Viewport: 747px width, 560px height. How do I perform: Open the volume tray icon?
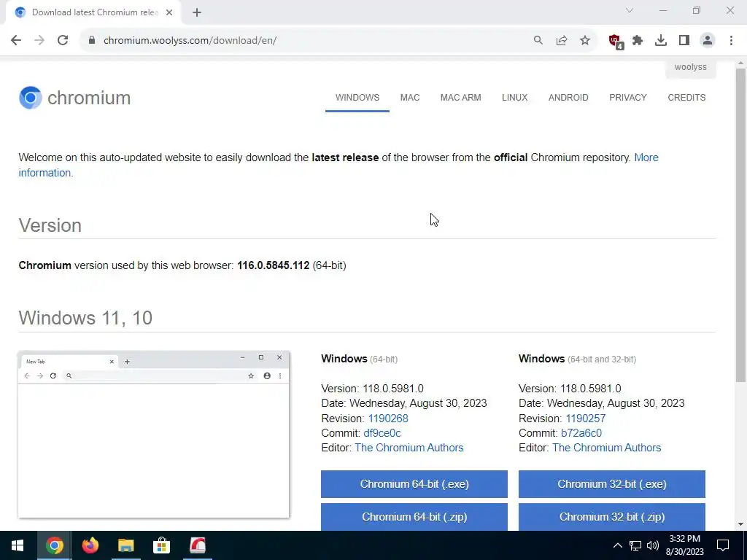653,545
